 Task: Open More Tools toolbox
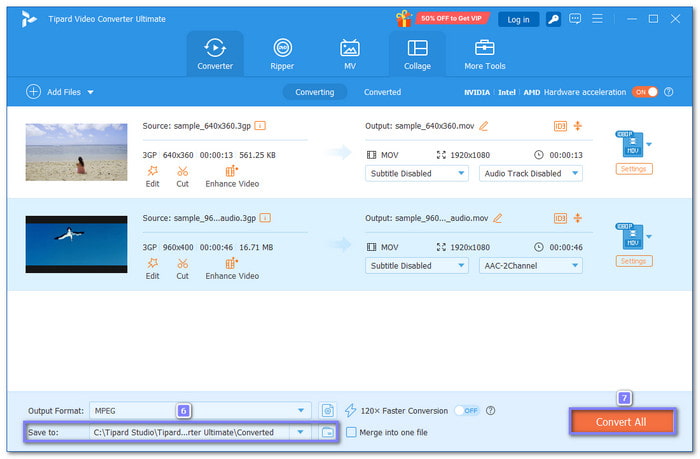coord(484,54)
